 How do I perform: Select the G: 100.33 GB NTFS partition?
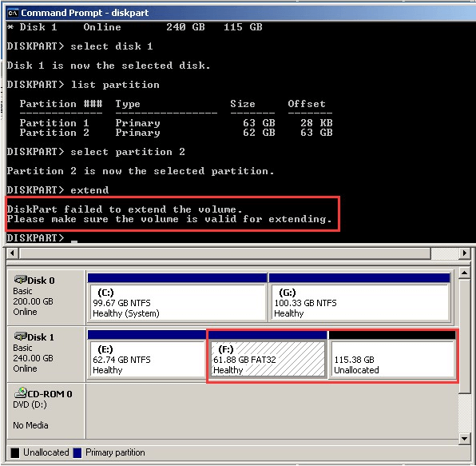click(x=359, y=297)
